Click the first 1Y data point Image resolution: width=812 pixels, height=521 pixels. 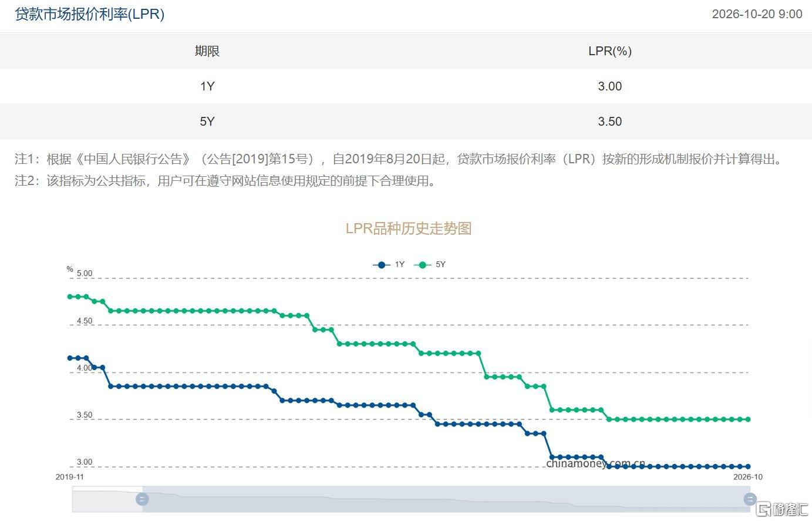coord(70,358)
